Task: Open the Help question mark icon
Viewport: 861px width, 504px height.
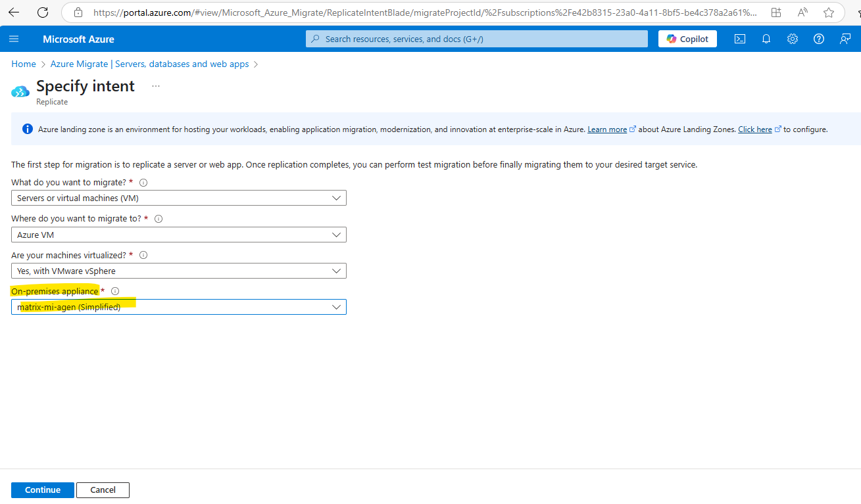Action: coord(819,39)
